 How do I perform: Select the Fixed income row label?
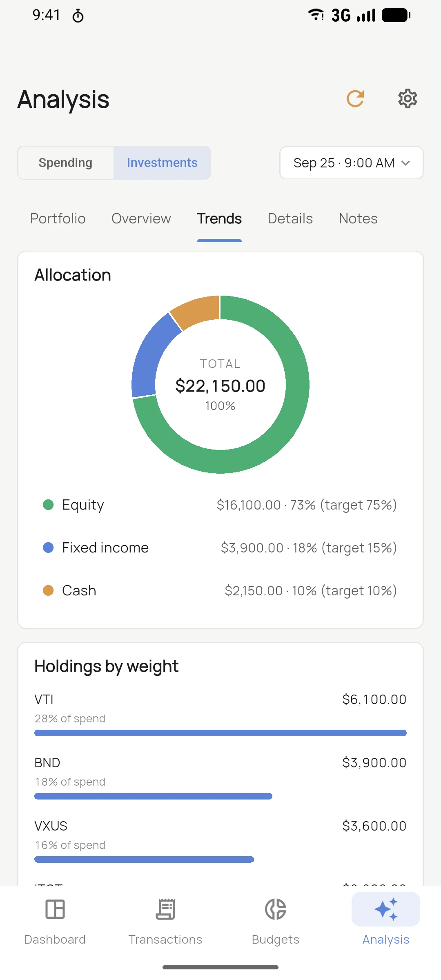point(105,548)
